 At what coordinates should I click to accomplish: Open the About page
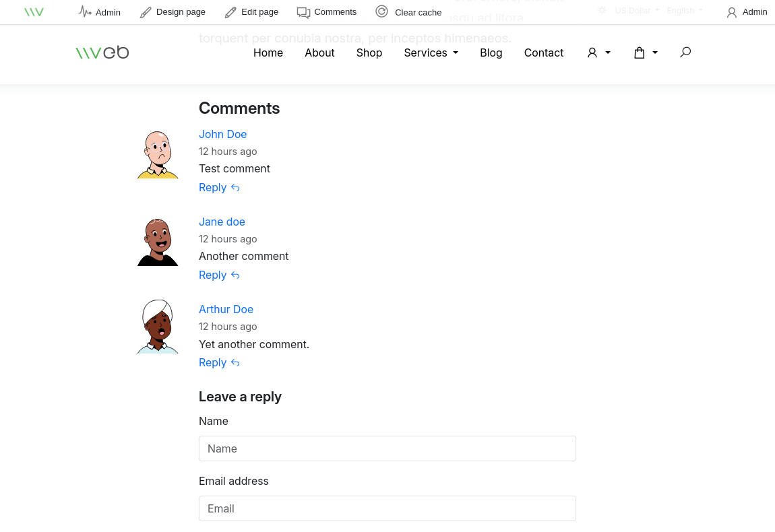[319, 53]
